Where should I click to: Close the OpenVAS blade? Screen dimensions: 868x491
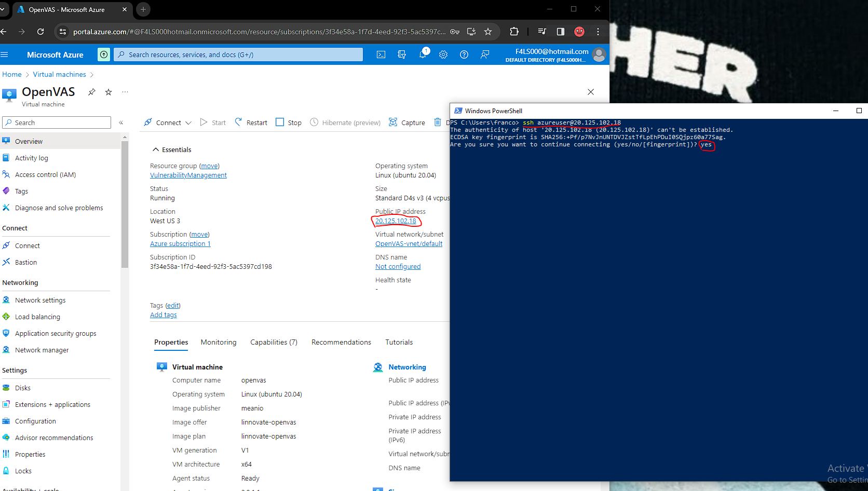(x=591, y=92)
